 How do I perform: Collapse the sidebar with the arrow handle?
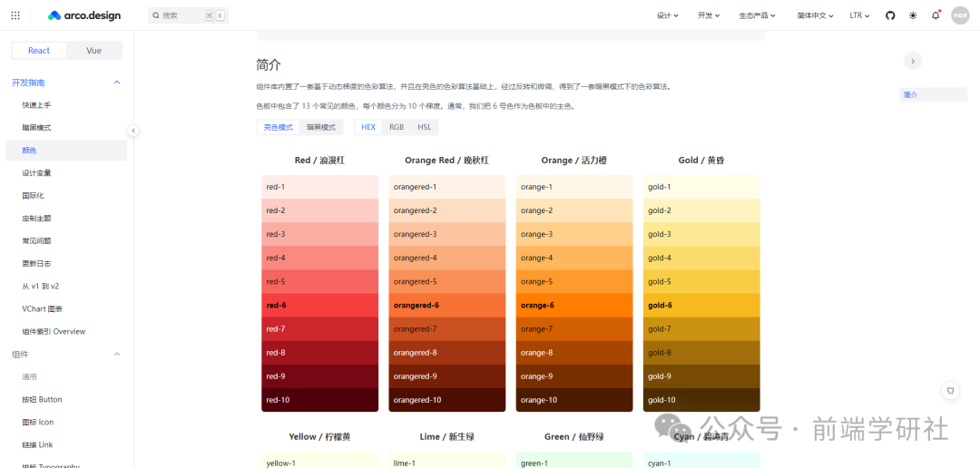pos(133,131)
